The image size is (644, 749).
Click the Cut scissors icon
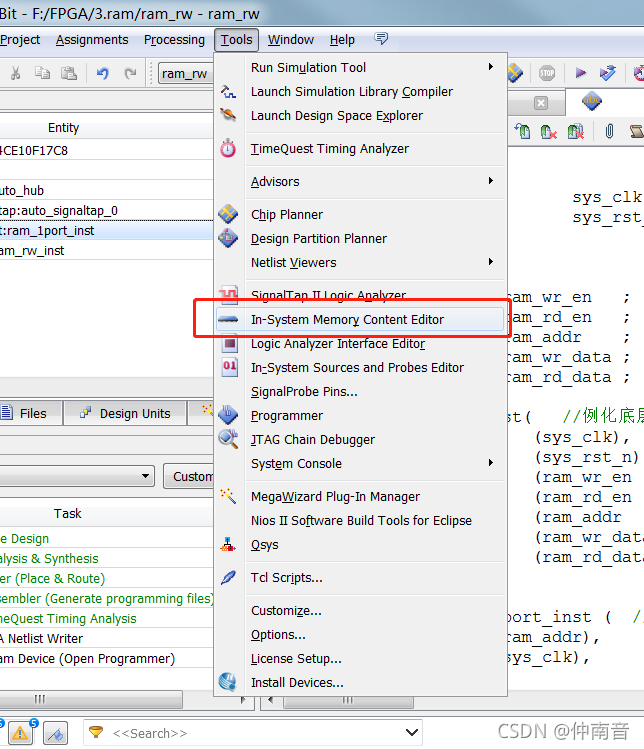(x=16, y=73)
